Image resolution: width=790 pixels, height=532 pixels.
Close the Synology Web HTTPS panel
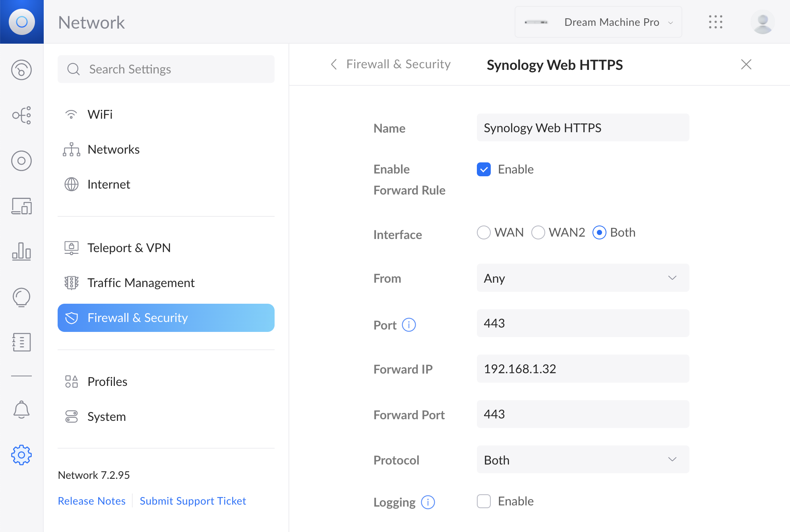[x=746, y=64]
